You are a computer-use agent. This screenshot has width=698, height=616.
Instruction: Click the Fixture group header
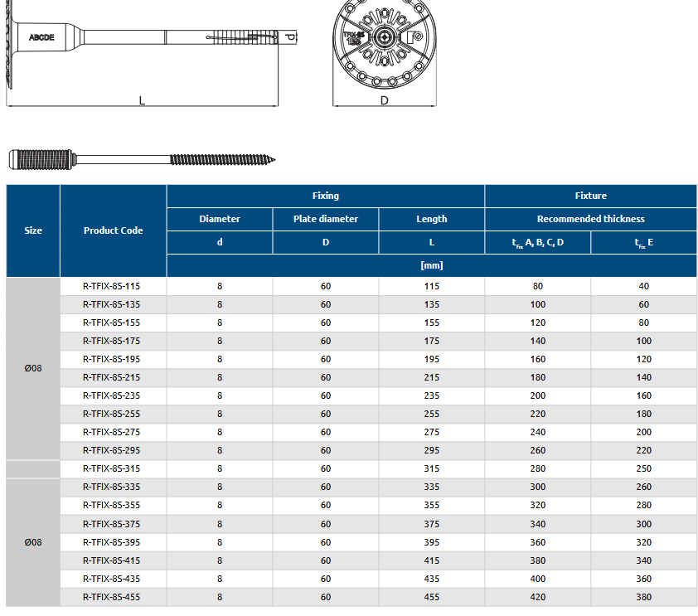[591, 196]
